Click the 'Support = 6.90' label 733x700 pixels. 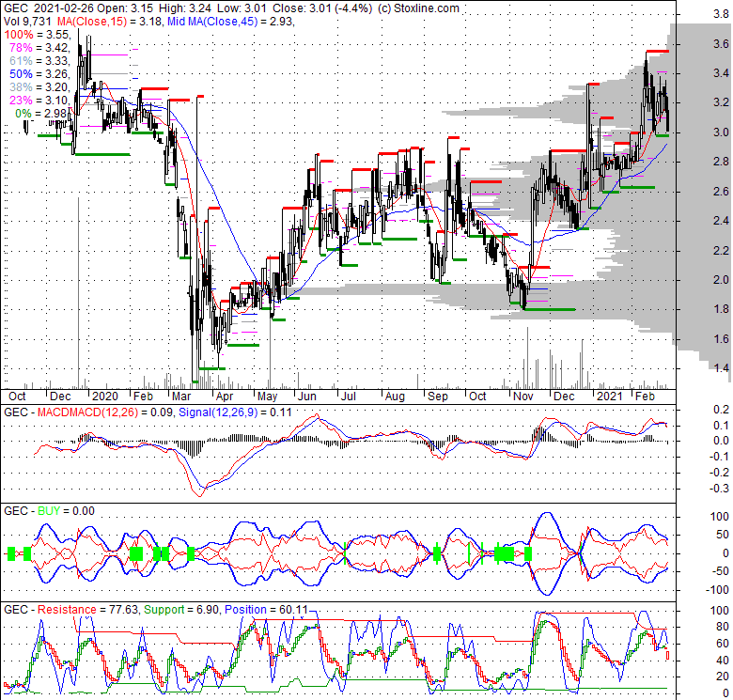pyautogui.click(x=181, y=610)
